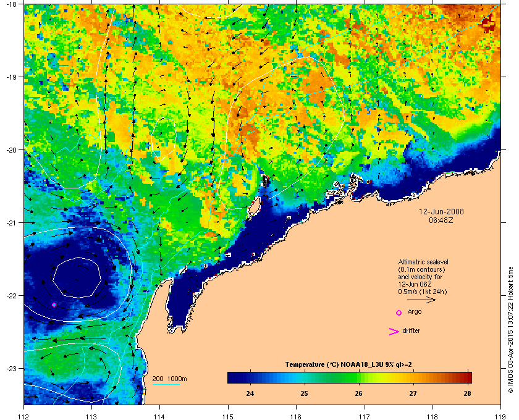Click the latitude axis label -22
Screen dimensions: 519x420
tap(11, 295)
